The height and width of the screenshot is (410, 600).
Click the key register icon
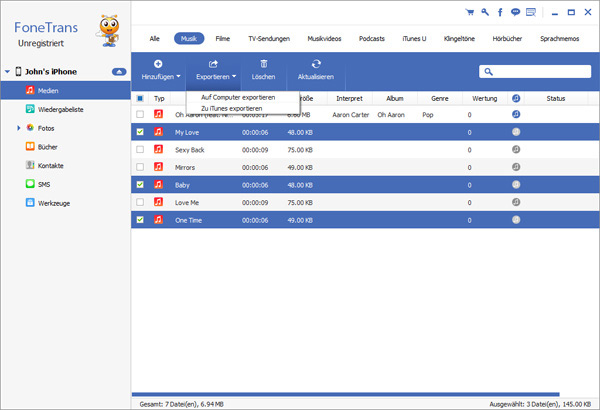(485, 12)
